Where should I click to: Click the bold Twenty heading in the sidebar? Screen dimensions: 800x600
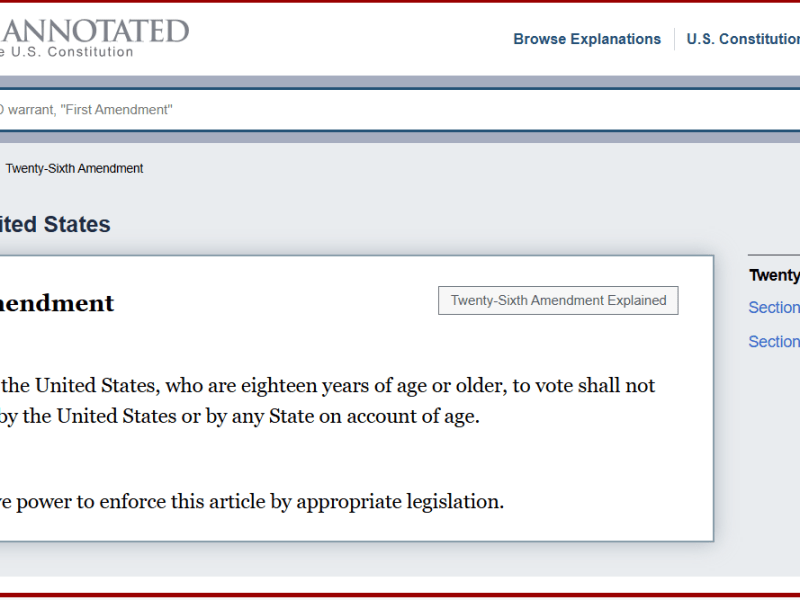tap(773, 275)
